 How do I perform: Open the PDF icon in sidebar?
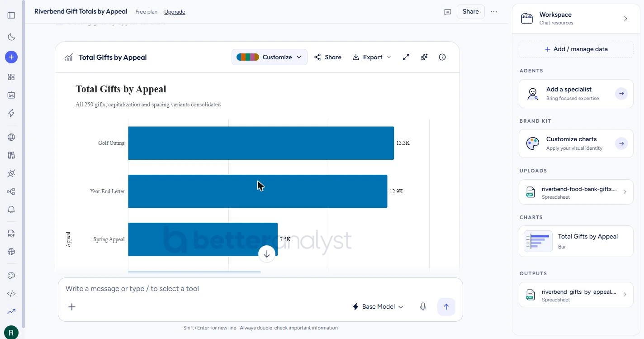(x=11, y=234)
